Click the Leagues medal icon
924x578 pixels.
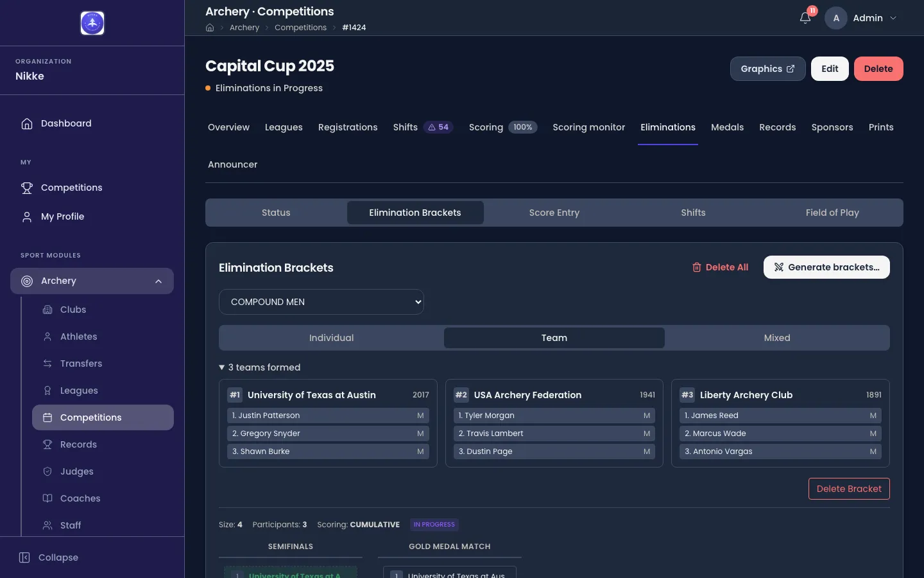47,390
